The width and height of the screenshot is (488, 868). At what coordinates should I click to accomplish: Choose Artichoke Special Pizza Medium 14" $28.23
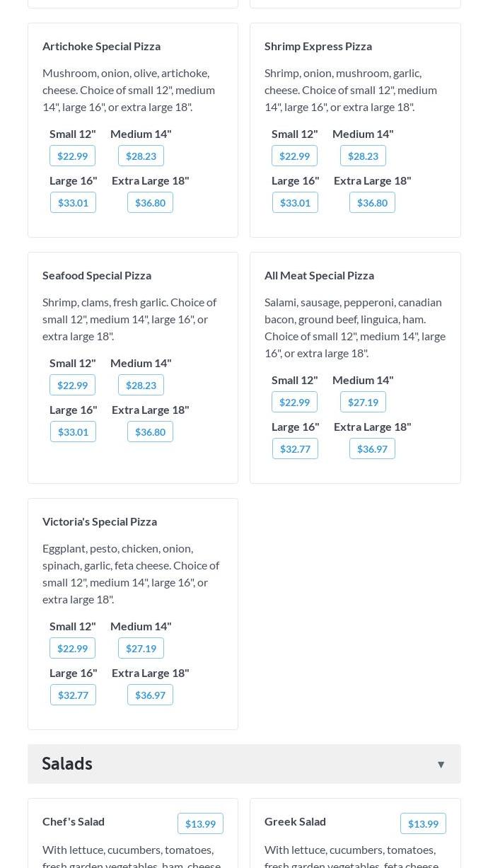141,156
